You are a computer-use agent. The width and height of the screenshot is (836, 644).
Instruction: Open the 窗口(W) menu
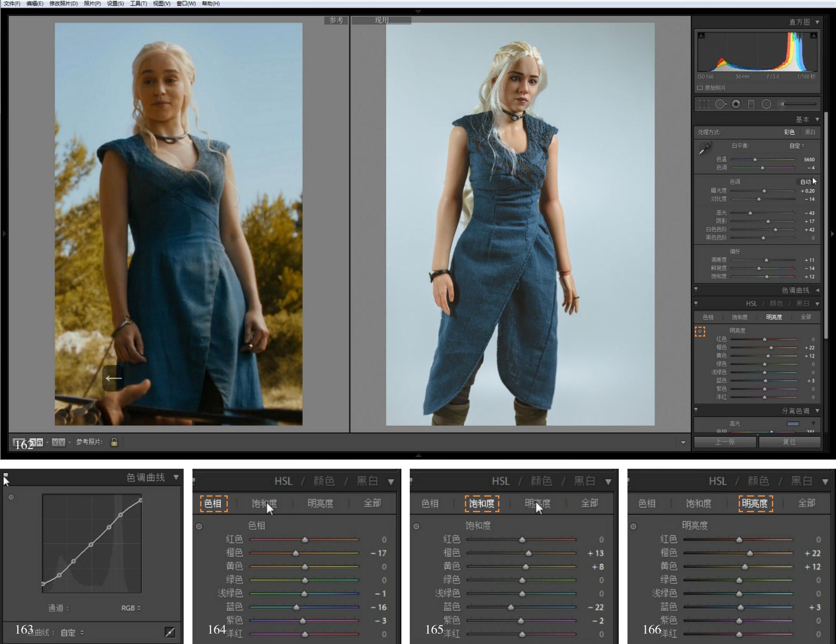pyautogui.click(x=186, y=3)
